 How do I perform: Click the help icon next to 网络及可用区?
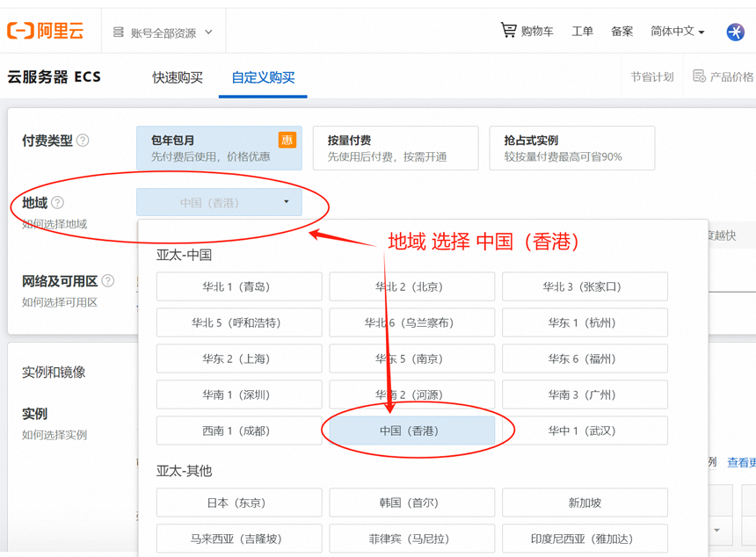point(108,280)
